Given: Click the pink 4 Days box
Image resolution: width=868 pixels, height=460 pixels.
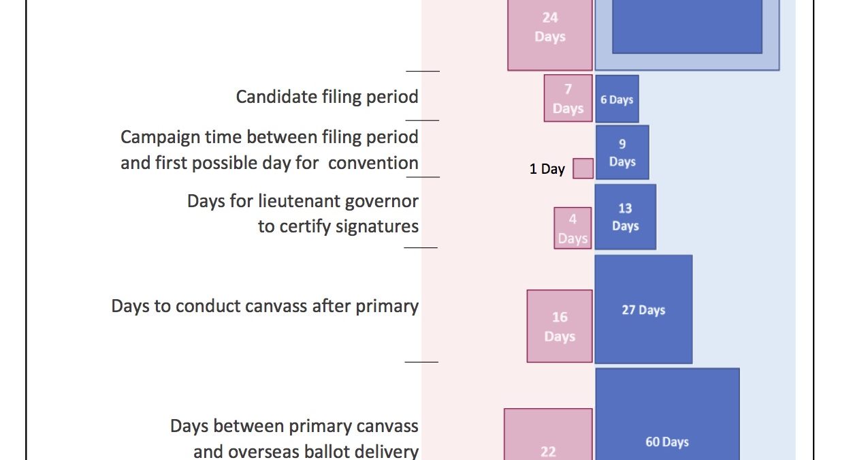Looking at the screenshot, I should pos(573,228).
